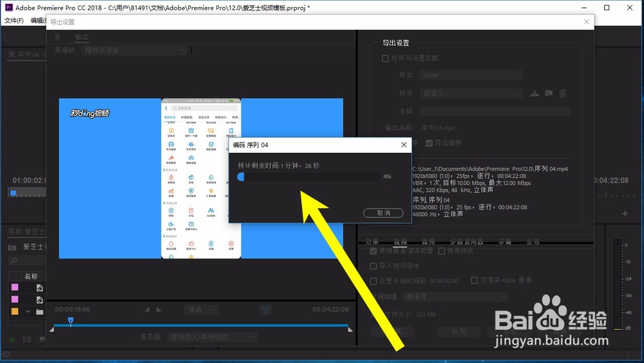Viewport: 644px width, 363px height.
Task: Click the project bin folder icon
Action: (x=12, y=247)
